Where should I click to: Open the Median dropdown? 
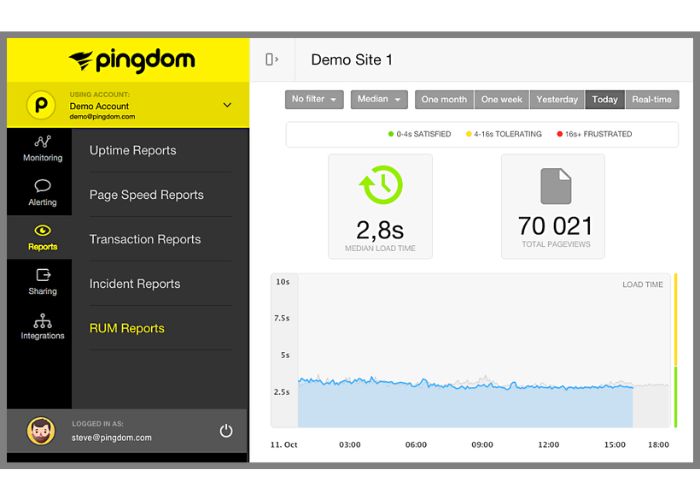point(379,100)
